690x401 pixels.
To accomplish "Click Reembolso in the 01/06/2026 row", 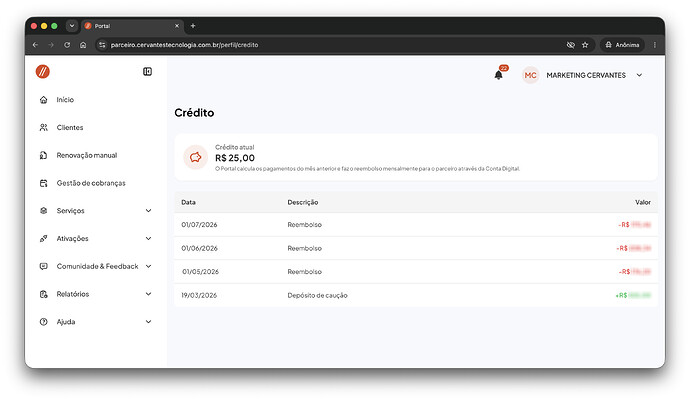I will coord(305,248).
